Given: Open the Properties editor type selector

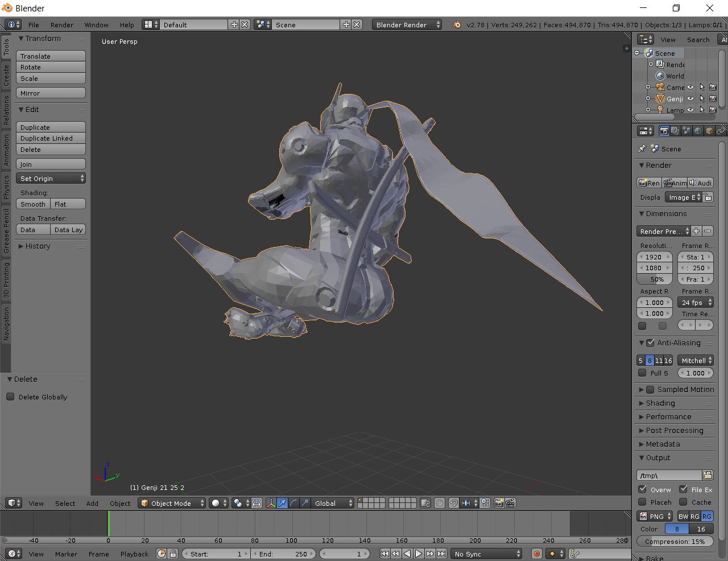Looking at the screenshot, I should point(646,131).
